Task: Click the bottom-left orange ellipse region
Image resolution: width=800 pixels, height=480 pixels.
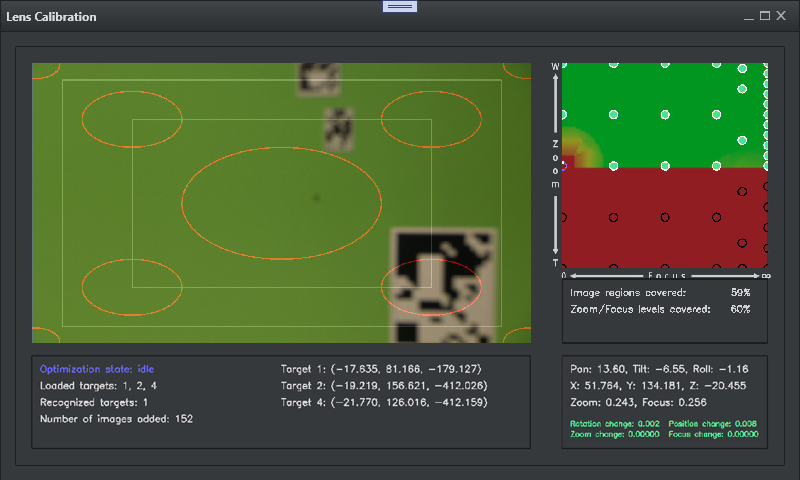Action: click(x=132, y=287)
